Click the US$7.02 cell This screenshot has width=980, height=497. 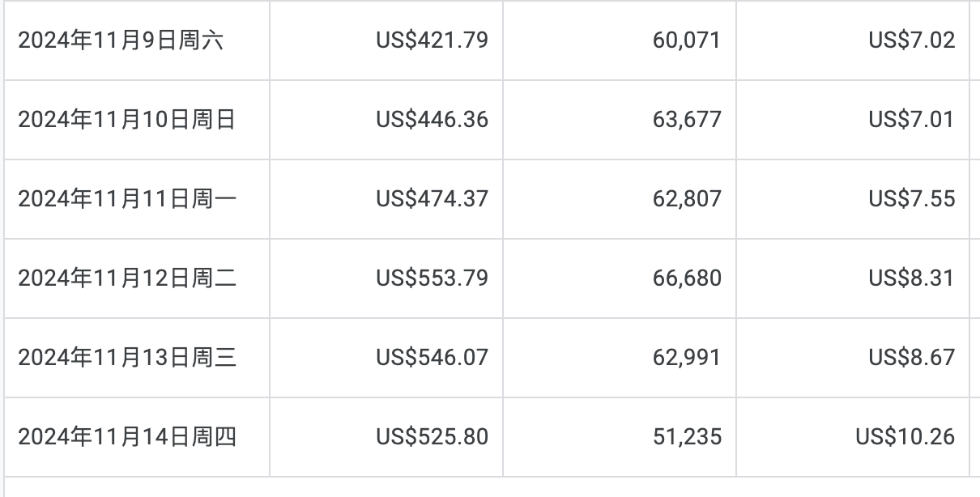(x=853, y=40)
